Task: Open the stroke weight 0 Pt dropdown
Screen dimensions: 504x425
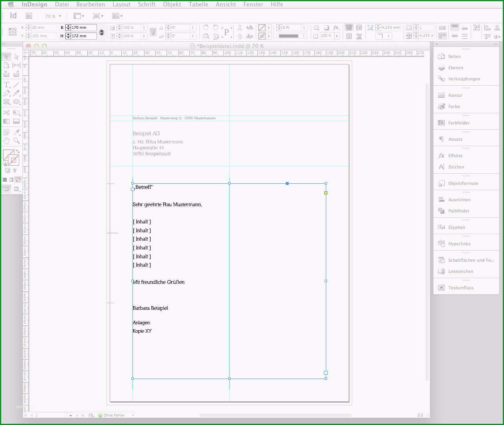Action: pos(304,28)
